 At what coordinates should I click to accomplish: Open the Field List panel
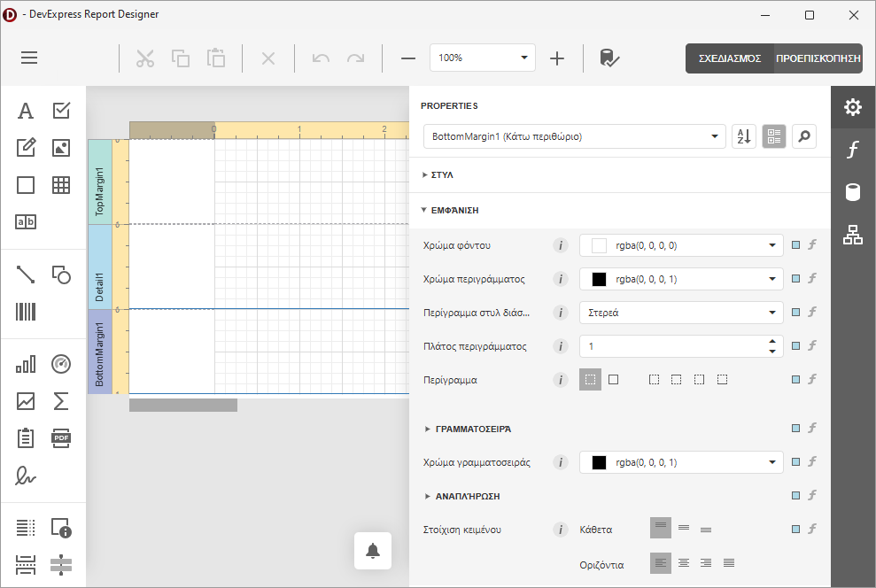851,191
